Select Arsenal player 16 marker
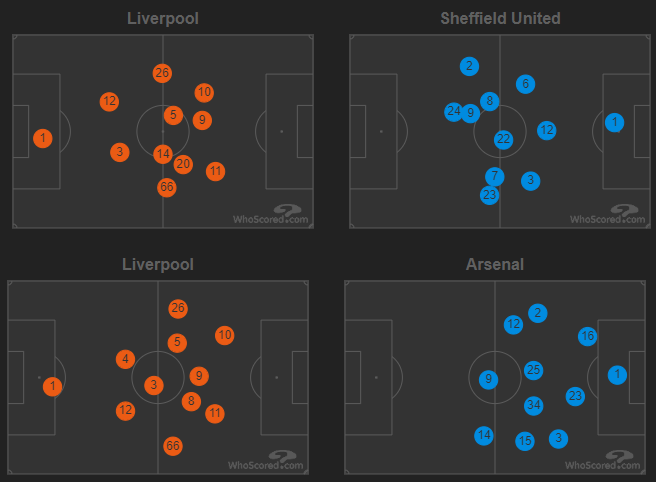Viewport: 656px width, 482px height. click(x=587, y=336)
